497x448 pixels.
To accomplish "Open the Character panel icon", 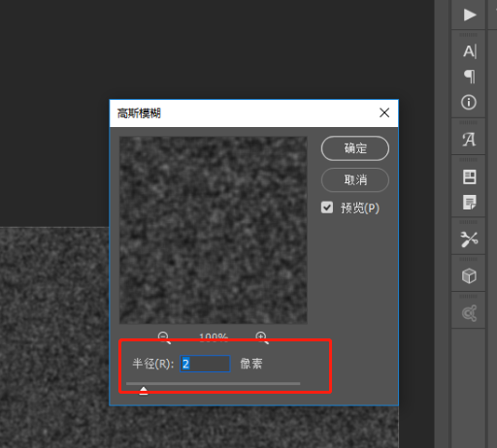I will point(469,51).
